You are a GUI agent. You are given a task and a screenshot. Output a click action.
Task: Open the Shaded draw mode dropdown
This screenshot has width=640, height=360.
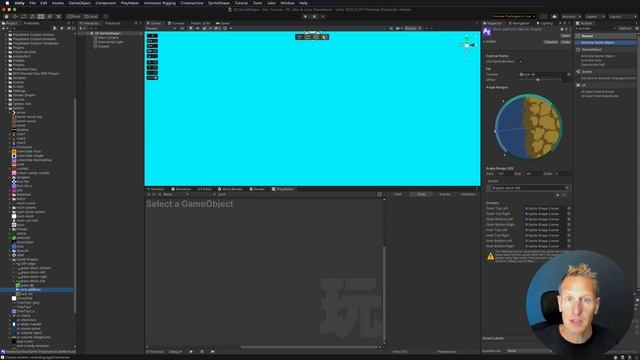[x=161, y=29]
